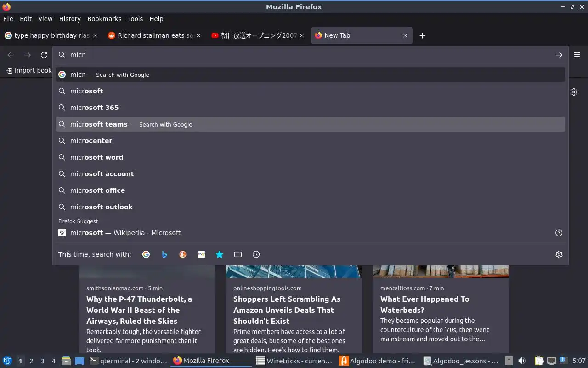Viewport: 588px width, 368px height.
Task: Click the waterbeds article thumbnail image
Action: 441,271
